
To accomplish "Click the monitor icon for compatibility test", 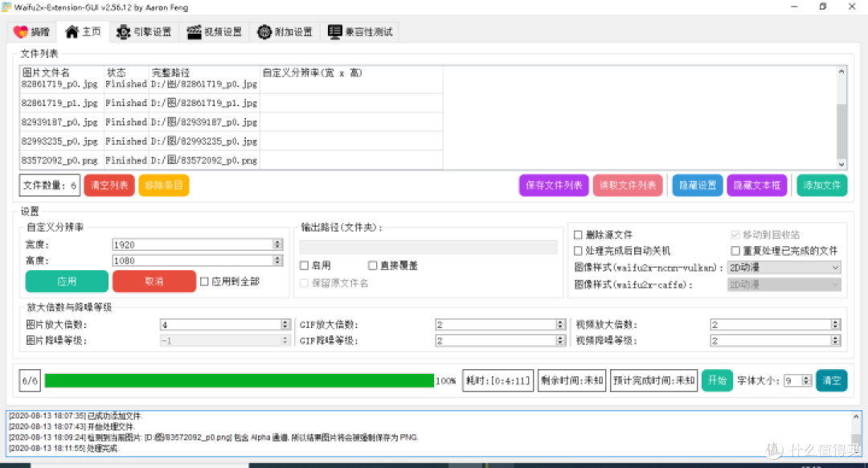I will pos(334,32).
